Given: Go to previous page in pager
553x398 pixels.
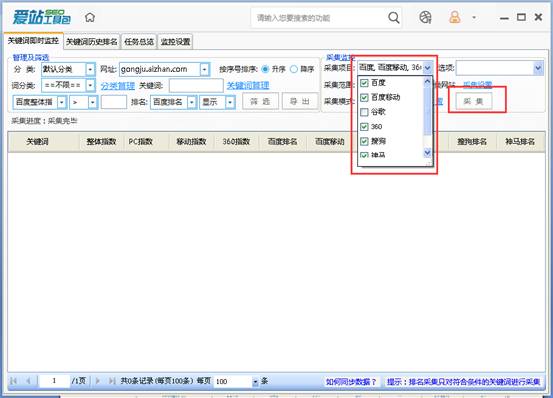Looking at the screenshot, I should (28, 381).
